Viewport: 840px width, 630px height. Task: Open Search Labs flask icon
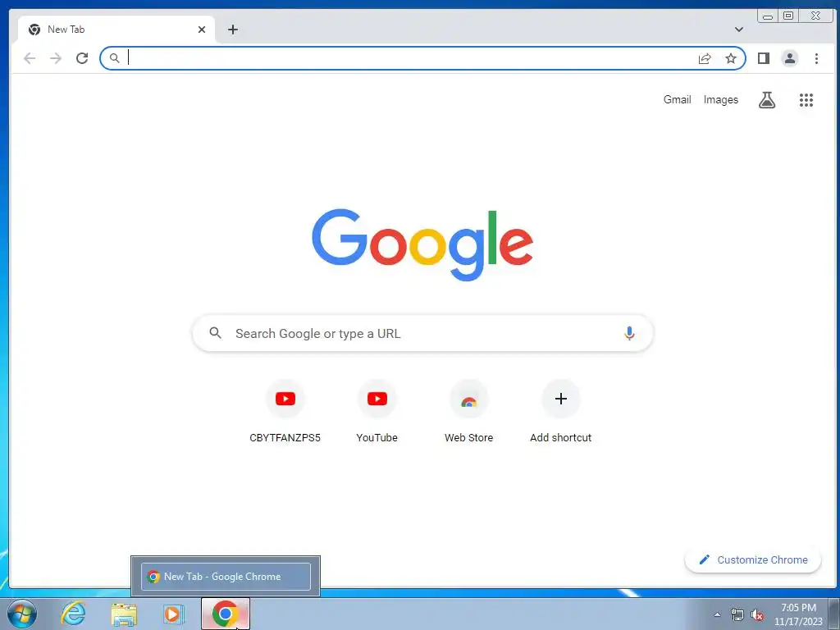click(767, 99)
